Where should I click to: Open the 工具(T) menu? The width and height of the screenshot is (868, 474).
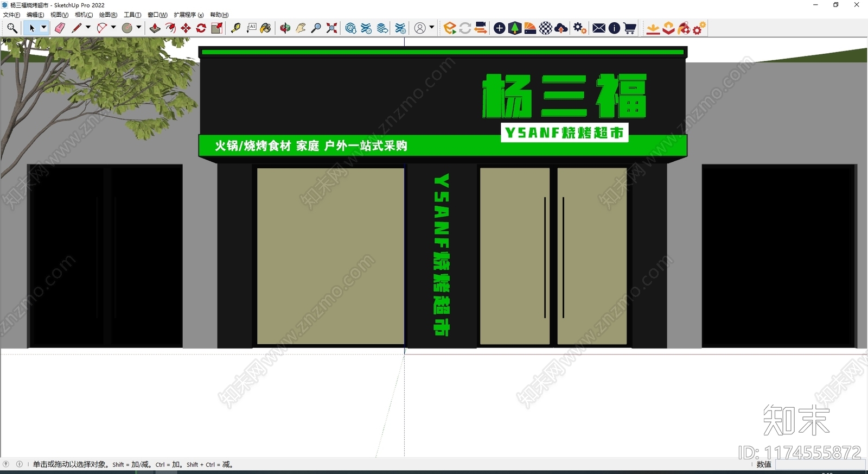[x=132, y=15]
